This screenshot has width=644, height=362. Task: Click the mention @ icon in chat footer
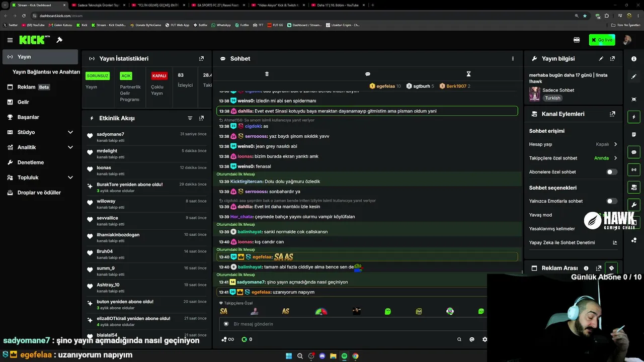[472, 339]
